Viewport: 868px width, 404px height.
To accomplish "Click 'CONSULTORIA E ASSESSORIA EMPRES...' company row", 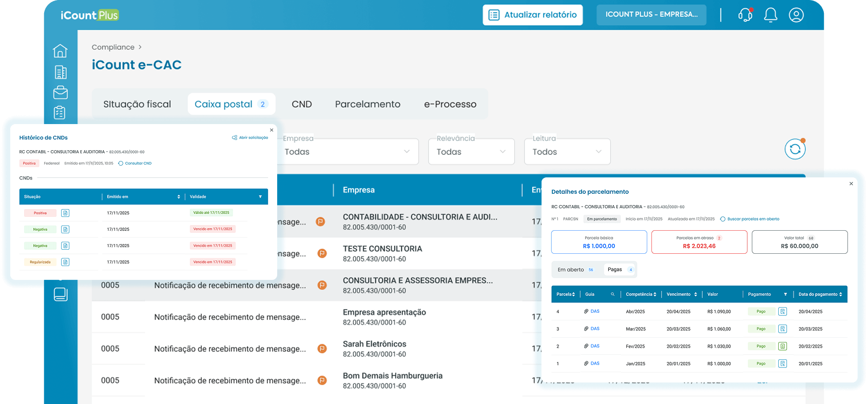I will (417, 285).
